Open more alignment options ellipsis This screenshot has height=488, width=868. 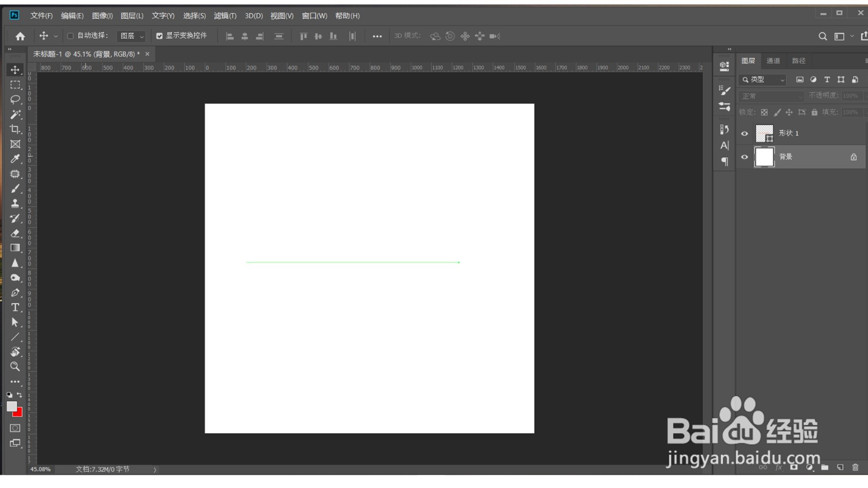[377, 36]
